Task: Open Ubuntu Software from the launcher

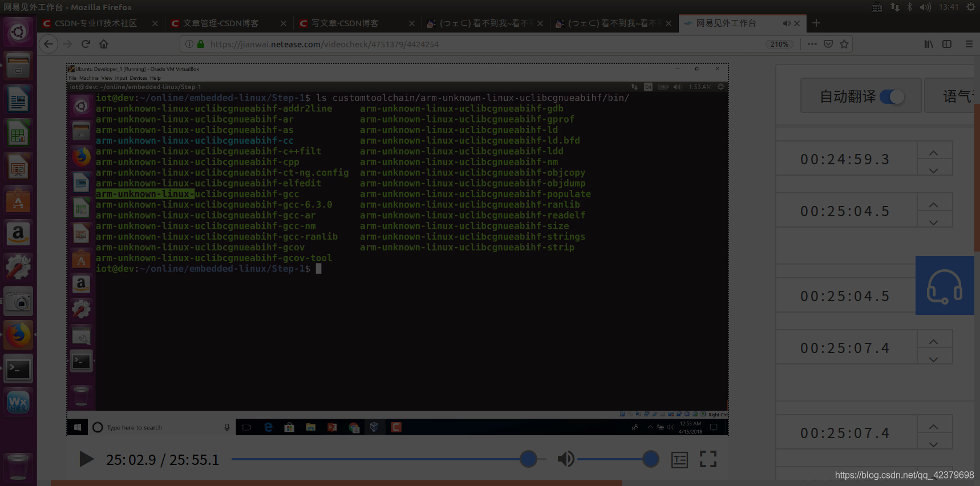Action: 18,201
